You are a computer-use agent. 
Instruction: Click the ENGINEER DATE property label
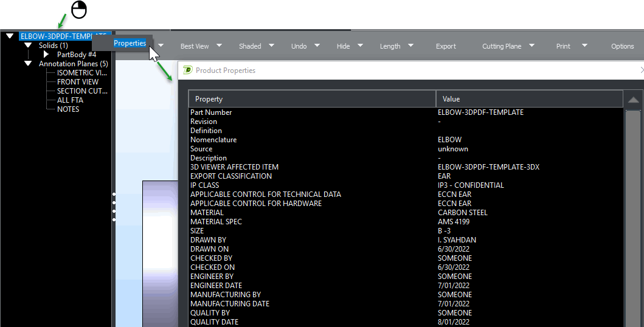point(216,285)
